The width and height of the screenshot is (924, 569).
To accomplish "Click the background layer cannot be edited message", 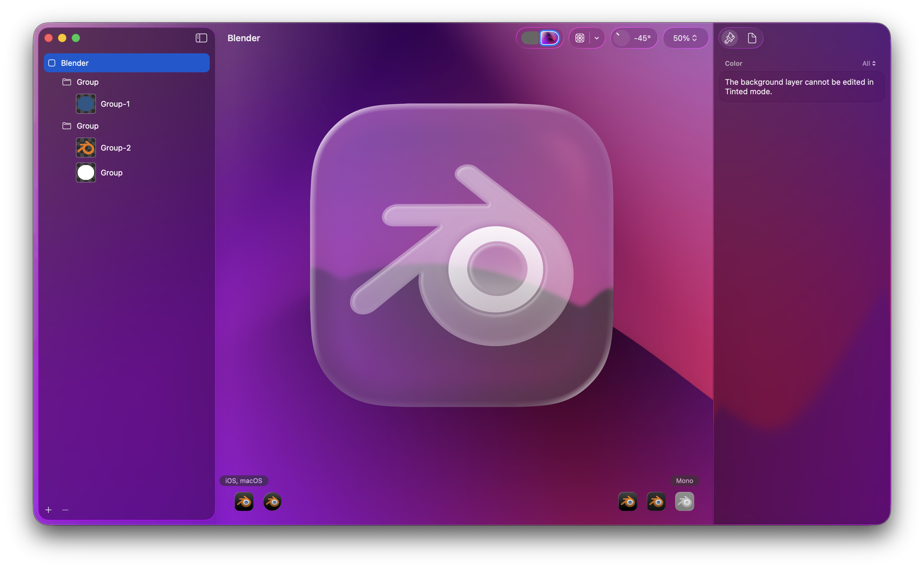I will coord(799,87).
